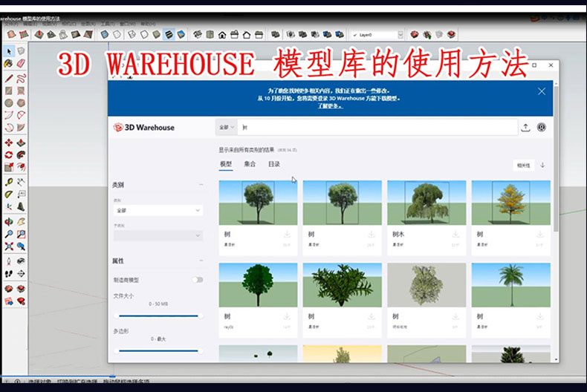Screen dimensions: 587x392
Task: Click the 相关性 sort button
Action: pyautogui.click(x=523, y=165)
